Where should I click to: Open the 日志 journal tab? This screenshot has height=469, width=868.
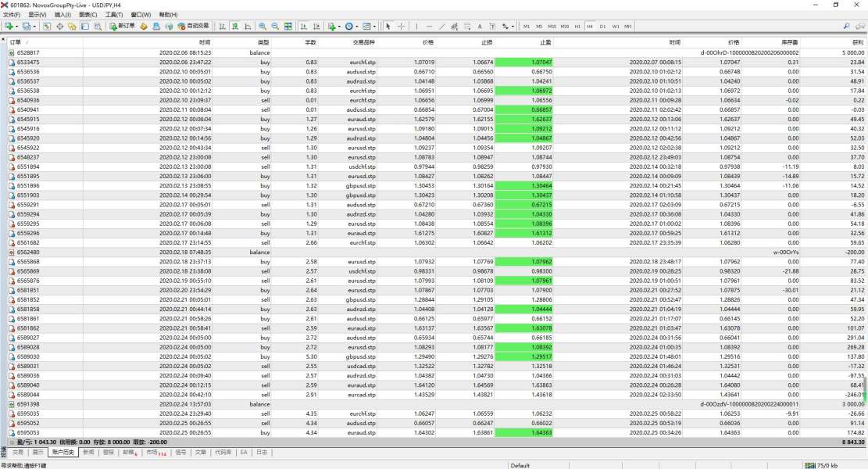pos(262,453)
